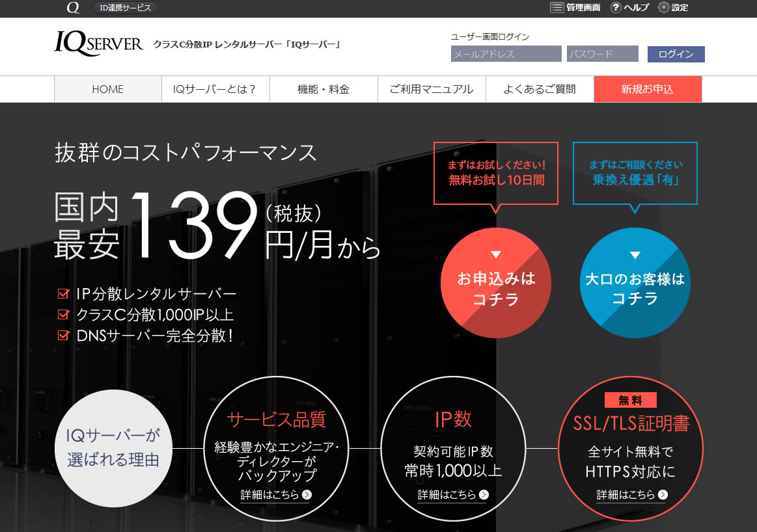
Task: Click the arrow icon in サービス品質 circle
Action: pos(307,495)
